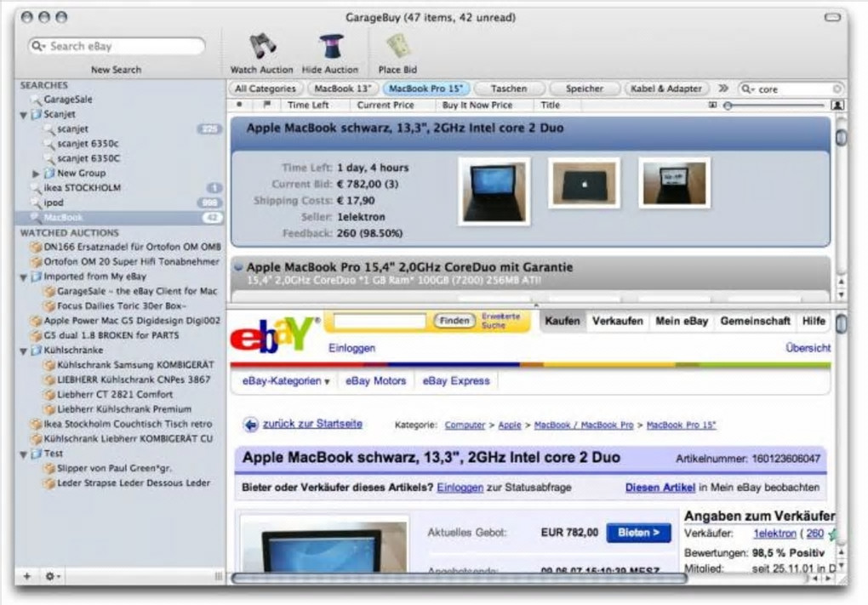Collapse the Test group

click(24, 454)
